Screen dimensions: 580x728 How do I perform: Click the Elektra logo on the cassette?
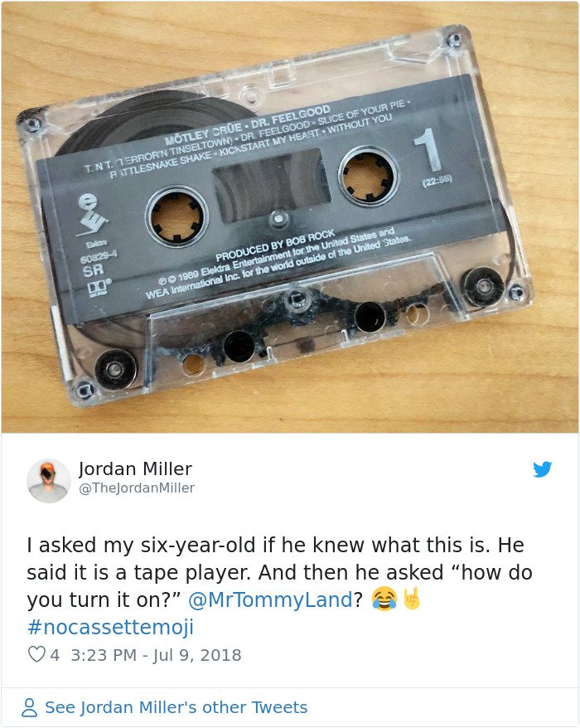(91, 215)
